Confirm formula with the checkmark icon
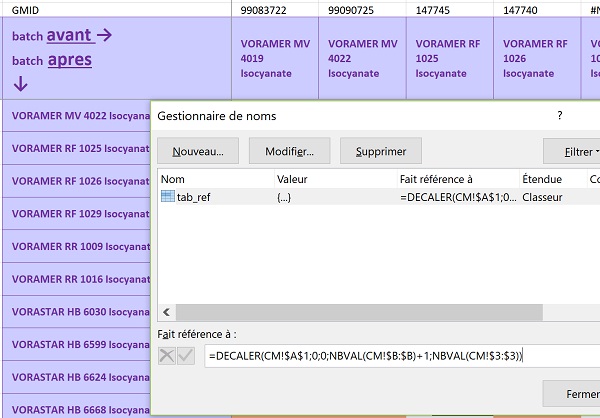The height and width of the screenshot is (418, 600). click(x=185, y=356)
